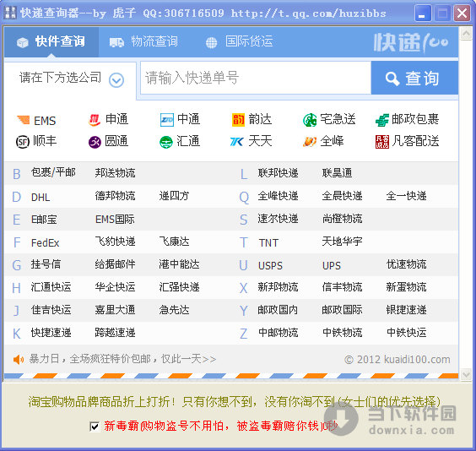Screen dimensions: 476x451
Task: Click the 宅急送 green logo icon
Action: click(310, 120)
